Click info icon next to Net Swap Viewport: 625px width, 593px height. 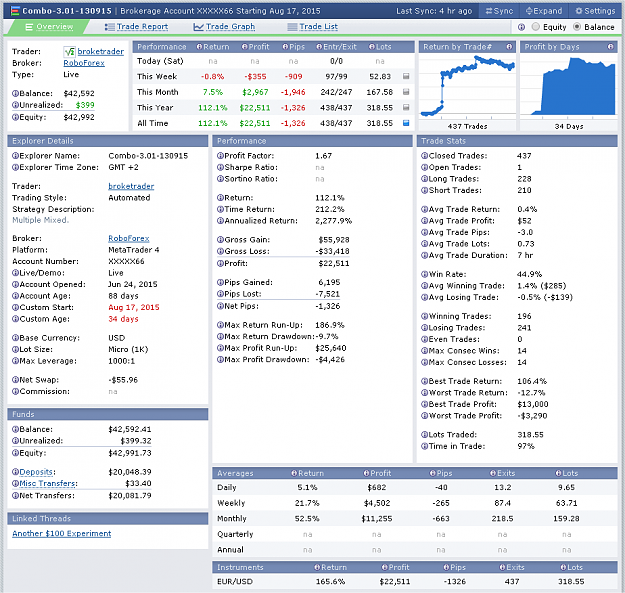15,380
